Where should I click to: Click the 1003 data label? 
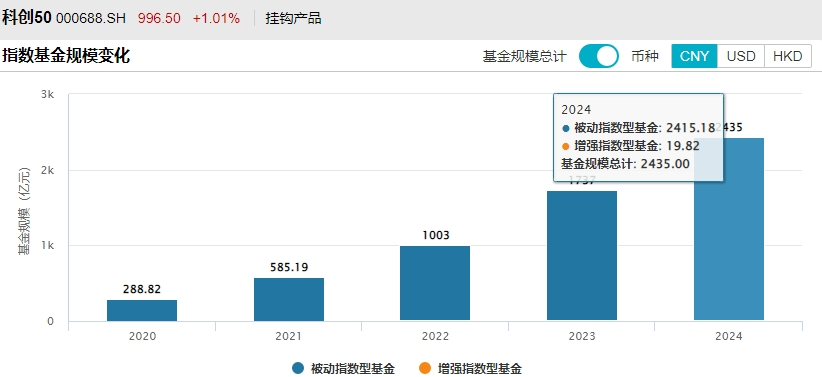(x=436, y=235)
